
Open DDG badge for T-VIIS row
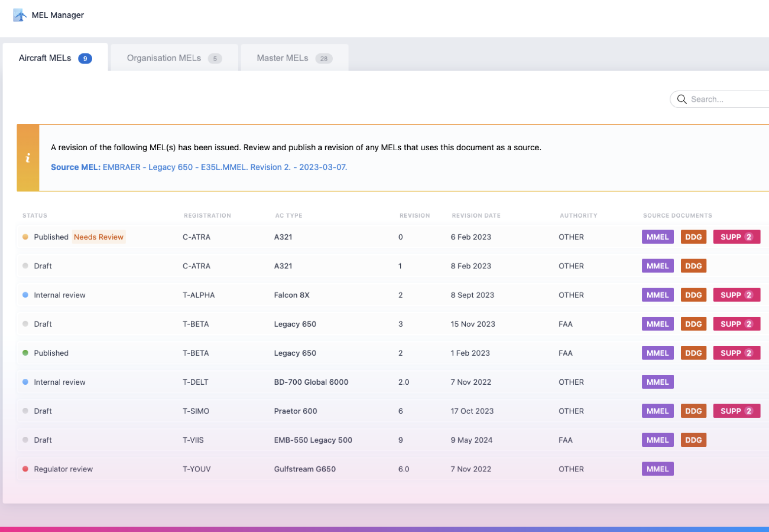tap(693, 440)
